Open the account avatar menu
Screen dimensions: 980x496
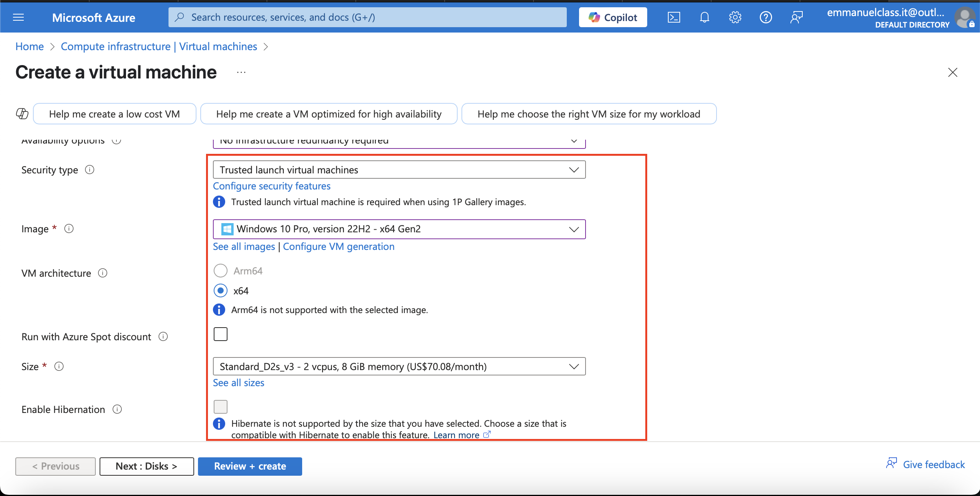pos(965,18)
